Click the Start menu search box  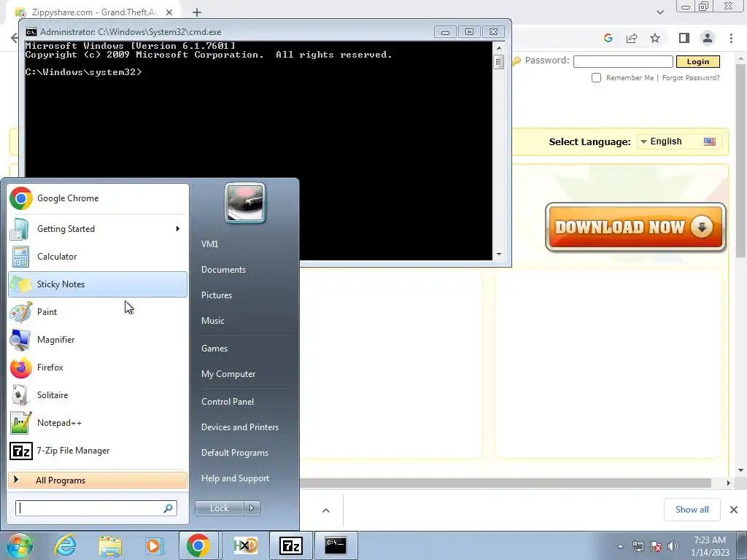[x=96, y=508]
